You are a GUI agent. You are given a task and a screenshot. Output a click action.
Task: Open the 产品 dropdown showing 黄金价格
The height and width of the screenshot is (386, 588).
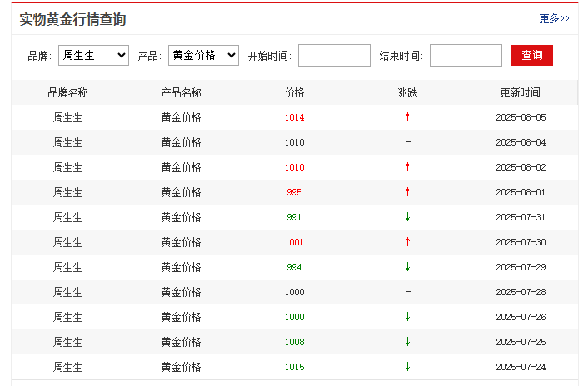[203, 56]
